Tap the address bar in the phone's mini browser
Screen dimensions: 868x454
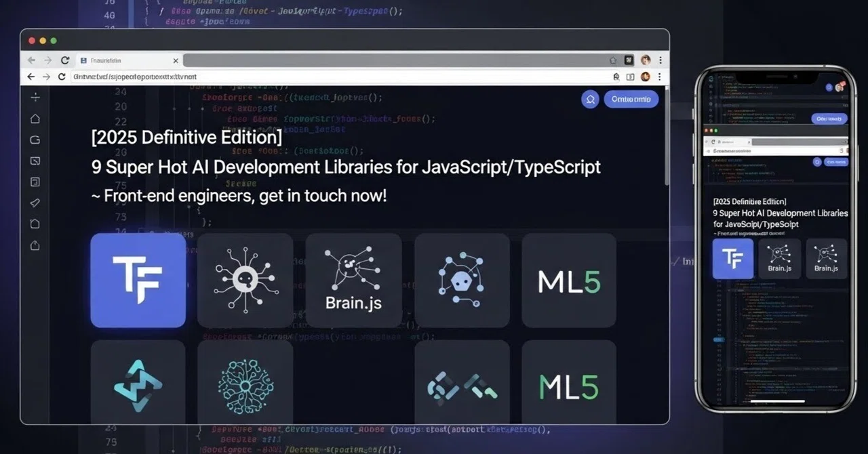pyautogui.click(x=776, y=150)
